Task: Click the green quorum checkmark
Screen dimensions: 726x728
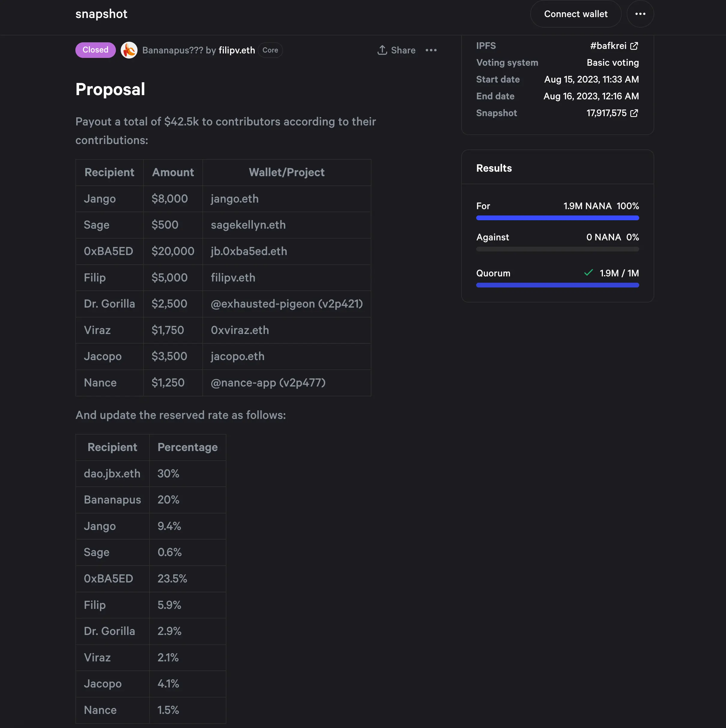Action: point(588,273)
